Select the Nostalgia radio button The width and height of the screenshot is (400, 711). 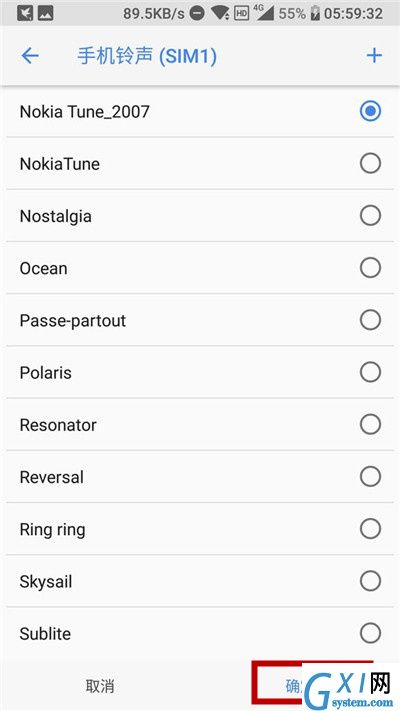coord(370,216)
